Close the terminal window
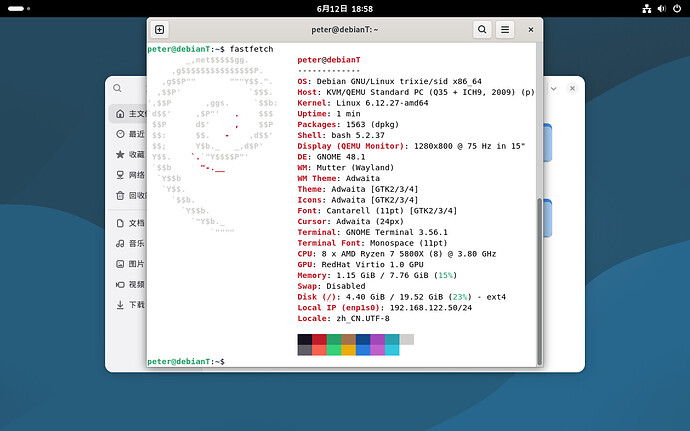Screen dimensions: 690x431 [x=531, y=29]
